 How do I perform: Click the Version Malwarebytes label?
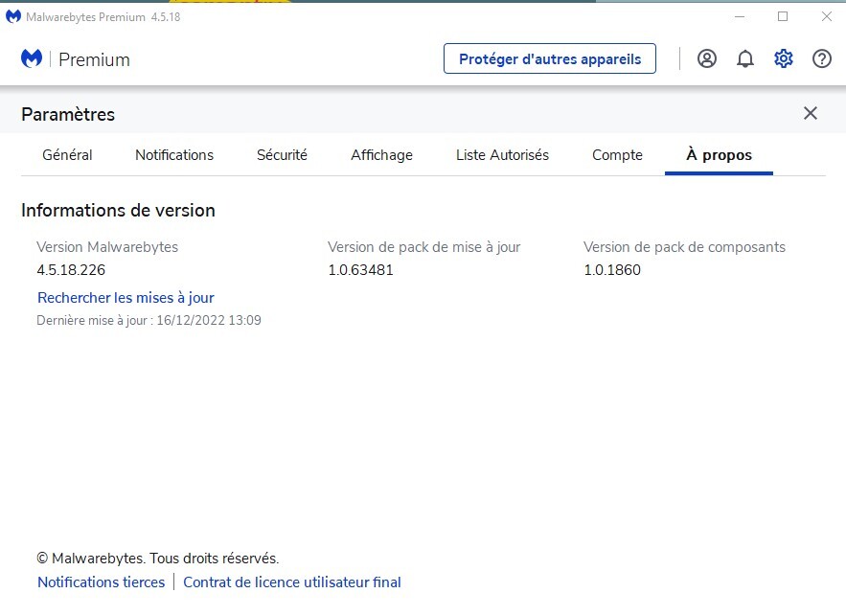coord(107,246)
